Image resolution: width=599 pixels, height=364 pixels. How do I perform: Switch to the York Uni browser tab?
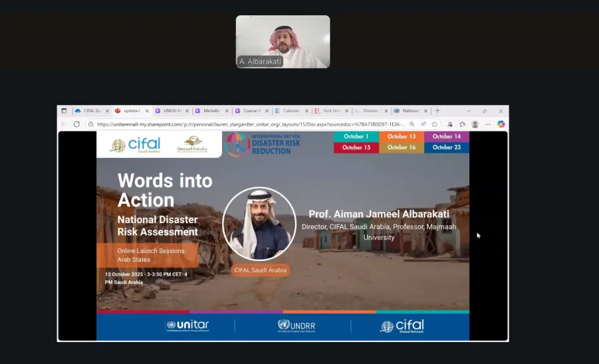coord(331,111)
